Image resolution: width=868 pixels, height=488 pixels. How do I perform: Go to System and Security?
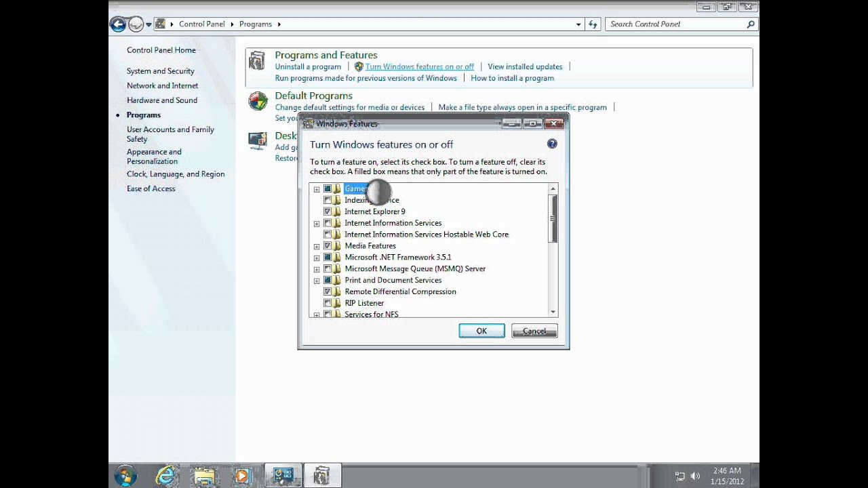161,71
